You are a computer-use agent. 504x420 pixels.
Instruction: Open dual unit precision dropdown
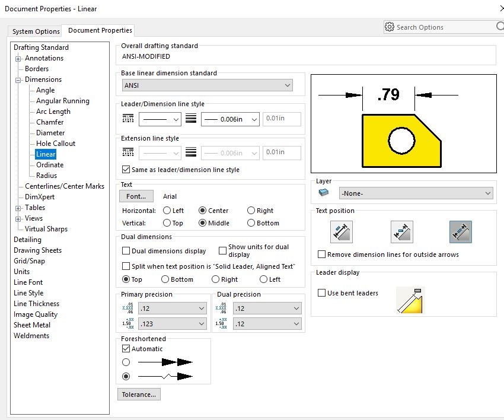[x=267, y=308]
